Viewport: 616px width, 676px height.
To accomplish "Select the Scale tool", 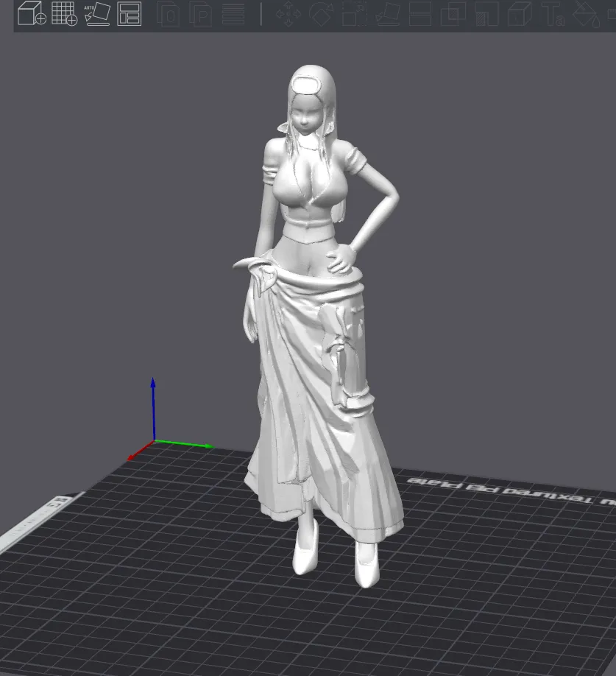I will 354,15.
